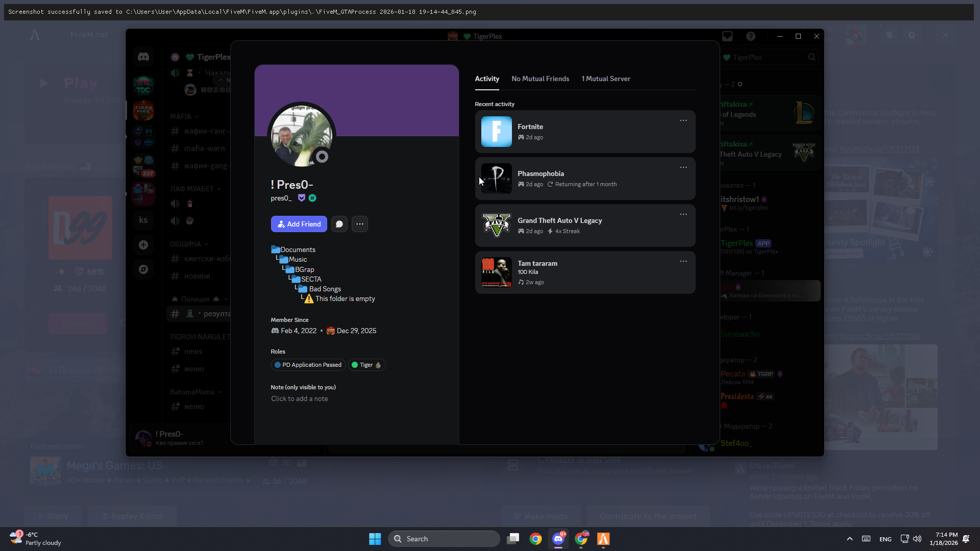
Task: Open the Fortnite activity options menu
Action: click(x=683, y=120)
